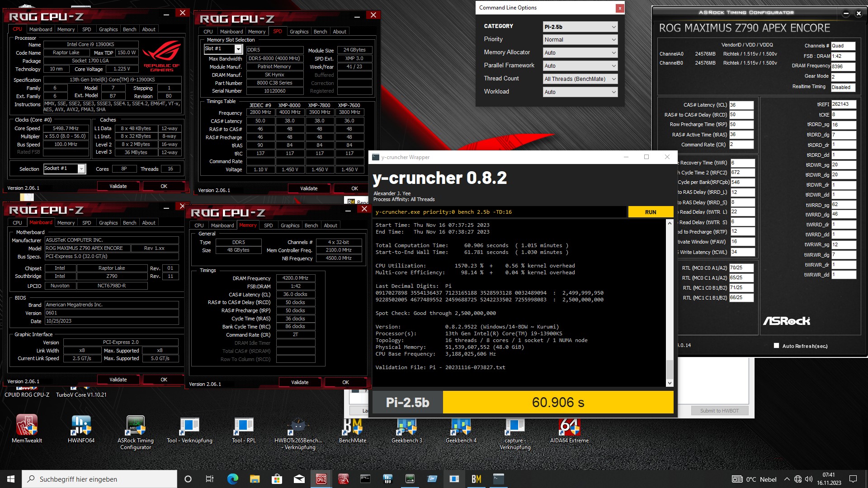Open File Explorer from taskbar

(x=255, y=479)
